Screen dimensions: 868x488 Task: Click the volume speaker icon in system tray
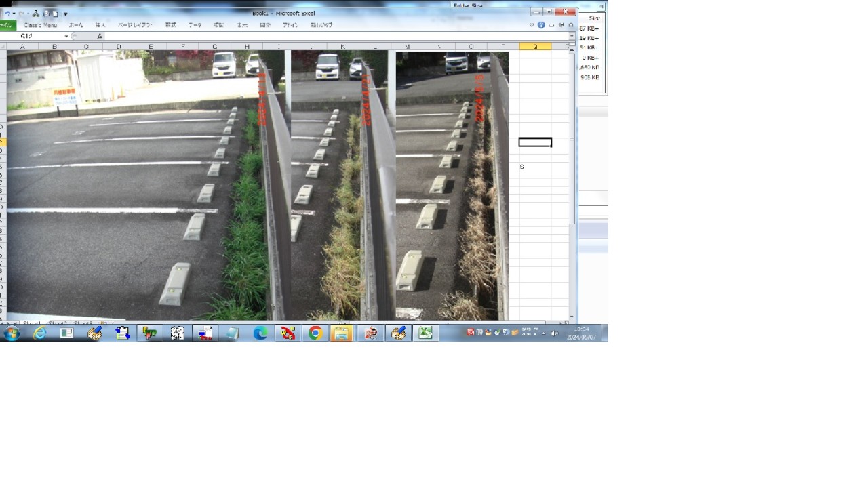click(x=554, y=333)
